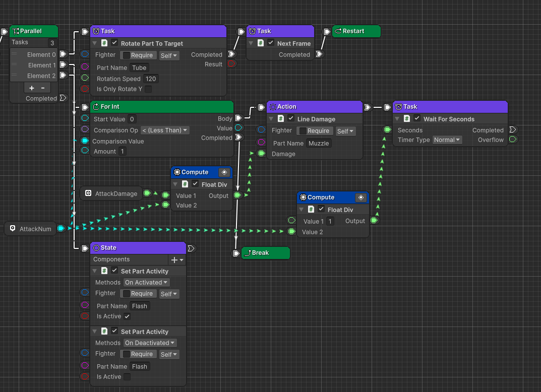Screen dimensions: 541x392
Task: Click the diamond icon on the first Compute node
Action: tap(224, 172)
